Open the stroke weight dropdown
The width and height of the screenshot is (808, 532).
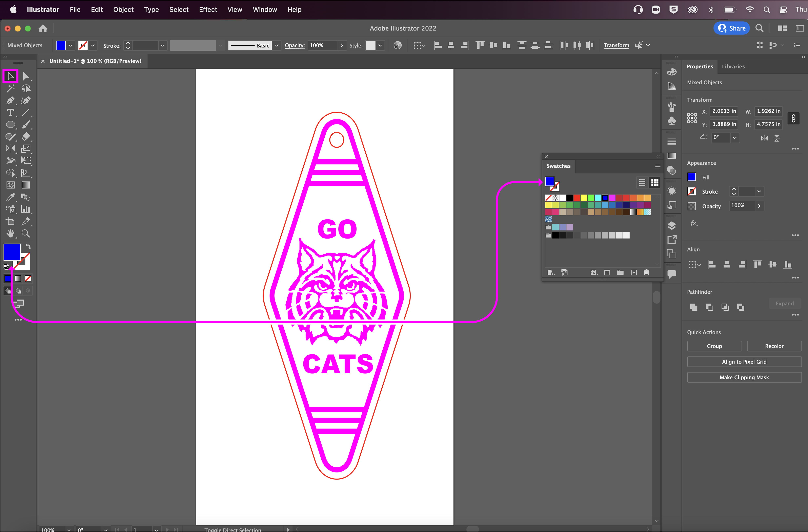162,45
